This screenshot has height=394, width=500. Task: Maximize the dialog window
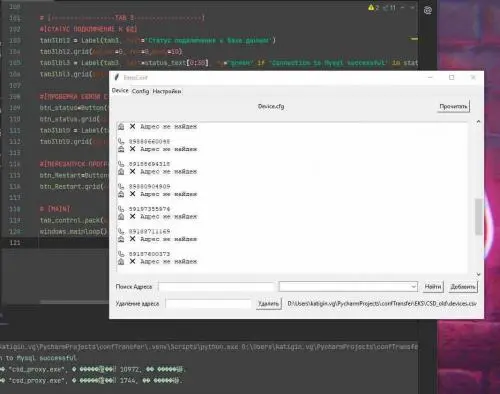[x=451, y=77]
